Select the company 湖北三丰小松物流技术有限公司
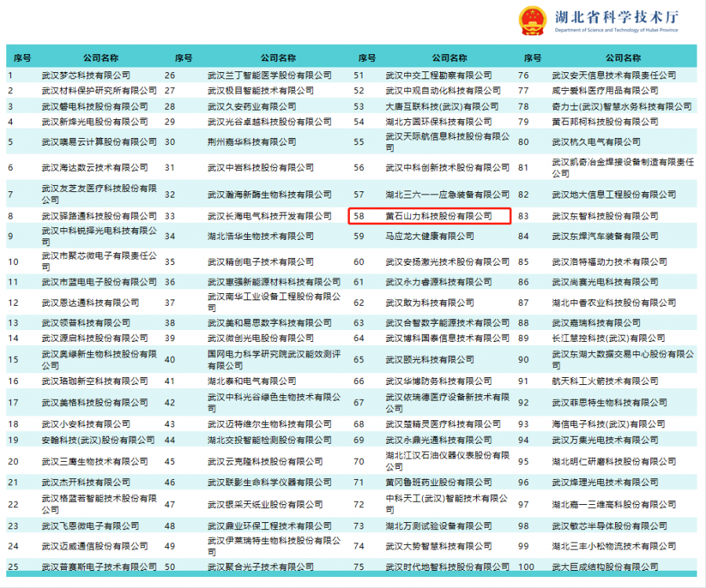The image size is (706, 588). tap(614, 546)
